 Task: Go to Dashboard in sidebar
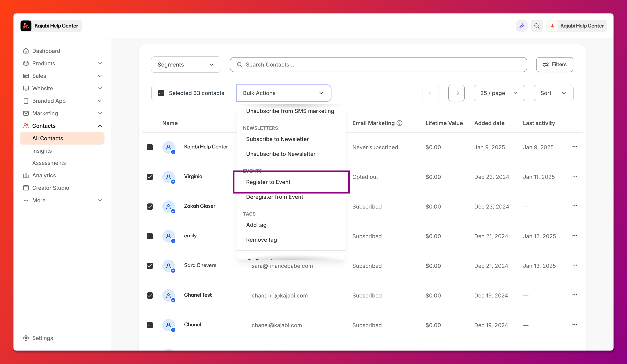coord(46,51)
